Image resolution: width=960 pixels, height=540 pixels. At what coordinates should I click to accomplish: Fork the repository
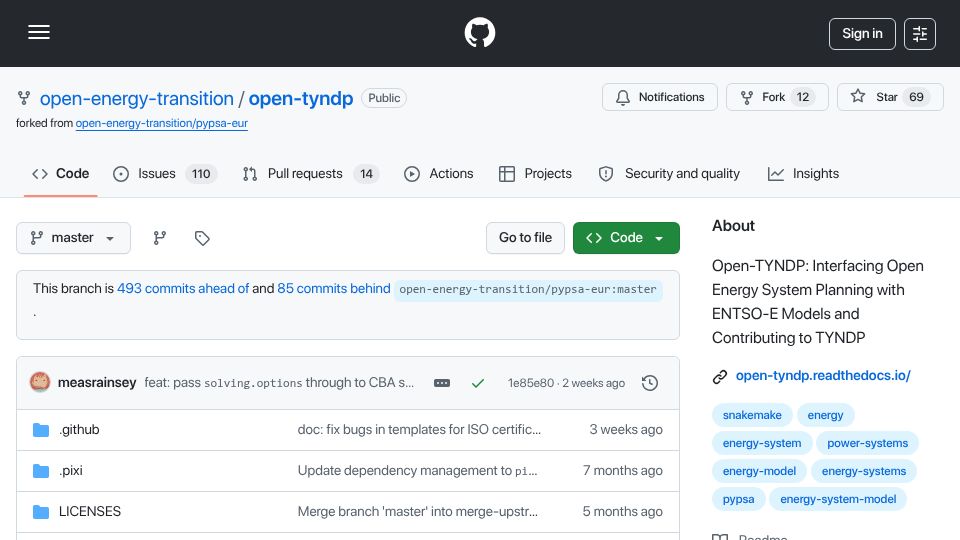[777, 97]
